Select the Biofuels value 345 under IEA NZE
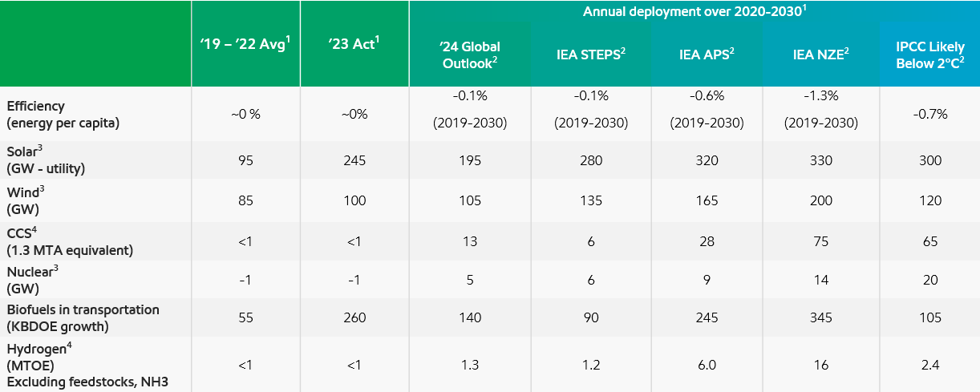Viewport: 980px width, 392px height. 821,317
